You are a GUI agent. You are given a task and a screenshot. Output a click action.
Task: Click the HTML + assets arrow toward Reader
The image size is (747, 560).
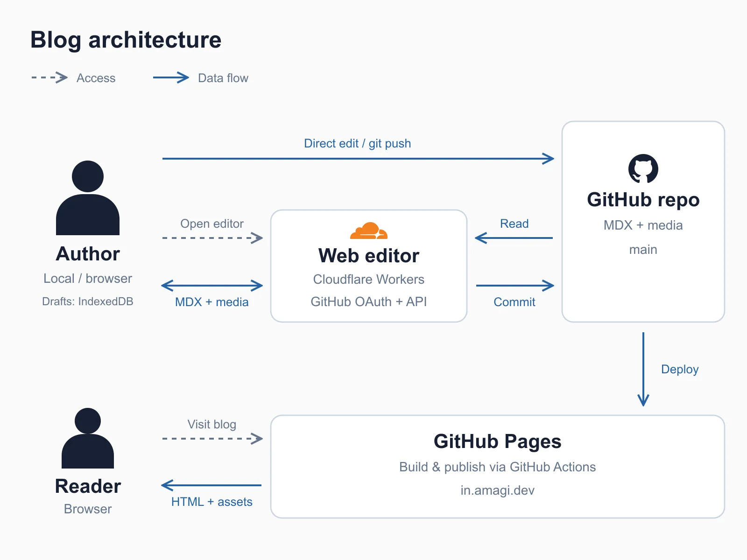pos(211,485)
